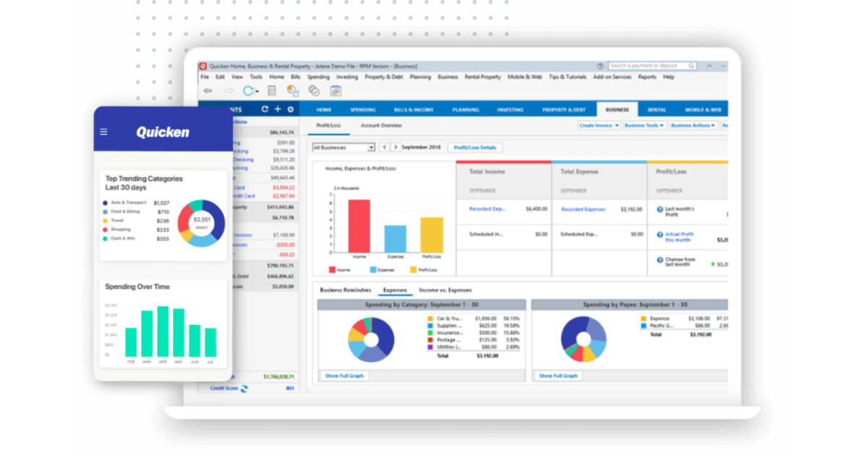868x456 pixels.
Task: Open the Tools menu
Action: point(255,77)
